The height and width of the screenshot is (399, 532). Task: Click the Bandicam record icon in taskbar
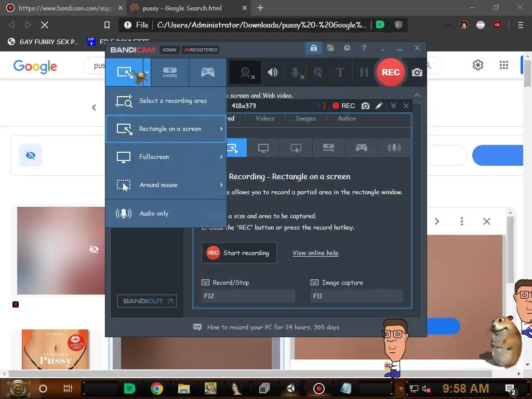tap(318, 389)
